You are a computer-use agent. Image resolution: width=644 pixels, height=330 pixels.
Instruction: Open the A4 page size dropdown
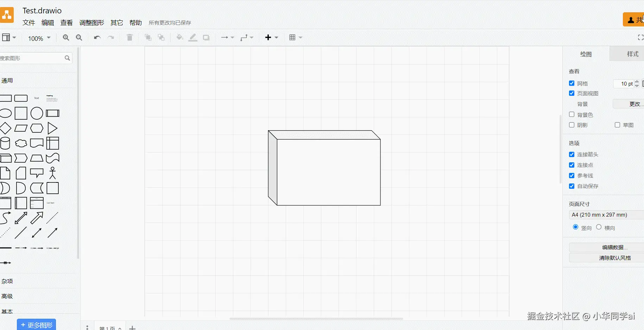click(x=606, y=215)
